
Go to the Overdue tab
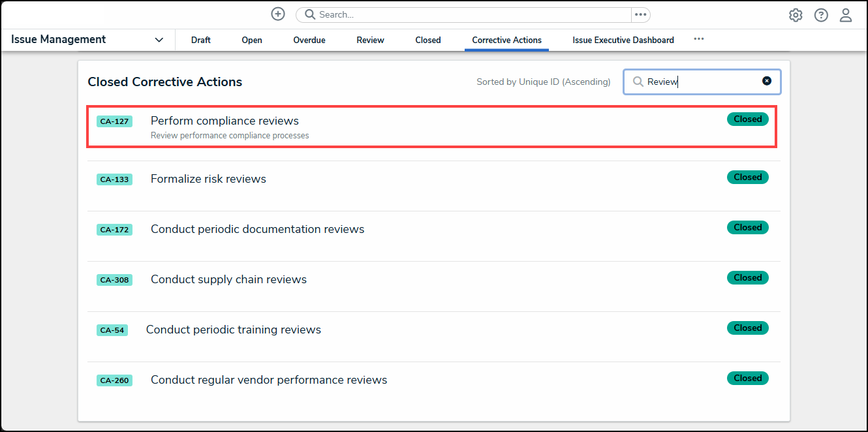click(309, 40)
